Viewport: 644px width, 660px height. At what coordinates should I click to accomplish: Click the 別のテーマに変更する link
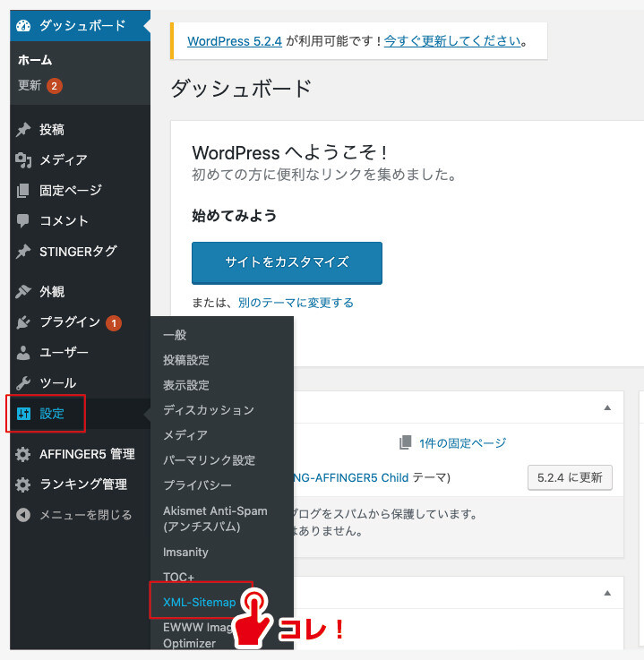click(296, 303)
